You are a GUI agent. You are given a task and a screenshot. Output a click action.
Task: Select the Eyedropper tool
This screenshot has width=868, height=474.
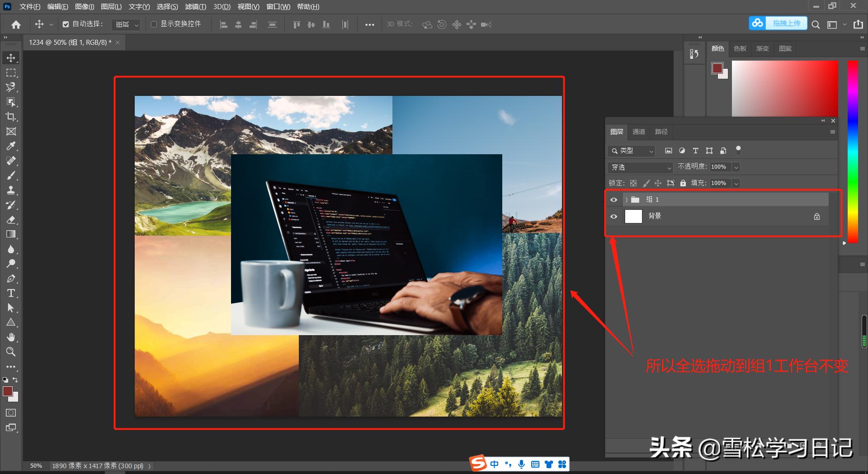(11, 146)
